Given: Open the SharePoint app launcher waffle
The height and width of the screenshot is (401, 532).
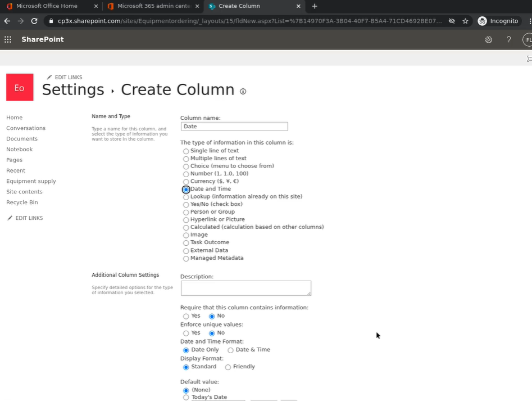Looking at the screenshot, I should pos(8,39).
